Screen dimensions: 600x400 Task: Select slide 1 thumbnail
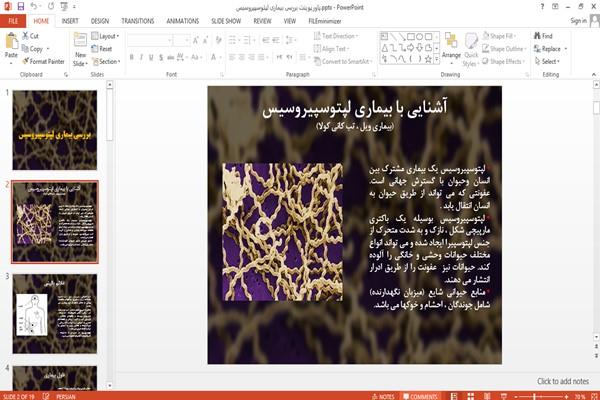(55, 130)
